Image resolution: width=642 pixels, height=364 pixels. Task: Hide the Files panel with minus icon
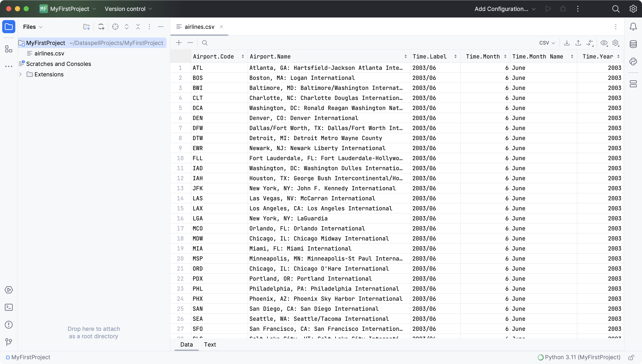[161, 27]
